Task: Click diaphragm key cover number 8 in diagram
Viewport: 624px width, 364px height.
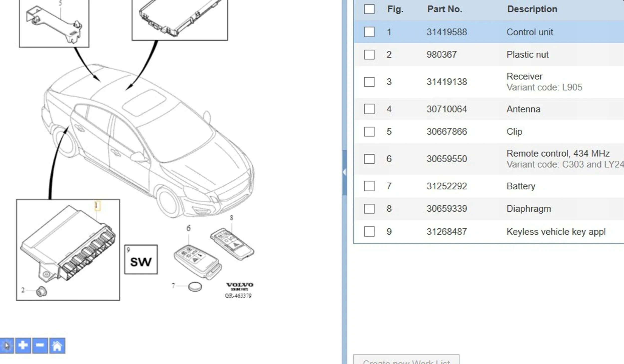Action: [x=232, y=244]
